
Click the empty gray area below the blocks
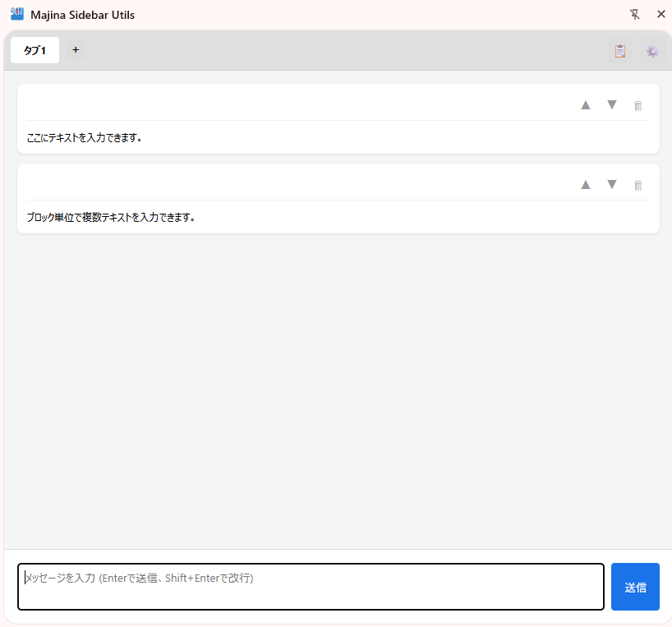(x=337, y=386)
